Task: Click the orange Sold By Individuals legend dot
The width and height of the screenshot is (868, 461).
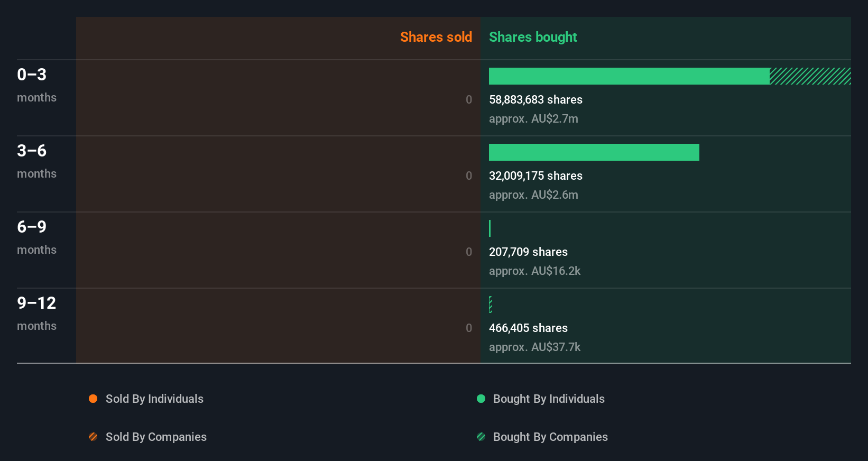Action: tap(93, 399)
